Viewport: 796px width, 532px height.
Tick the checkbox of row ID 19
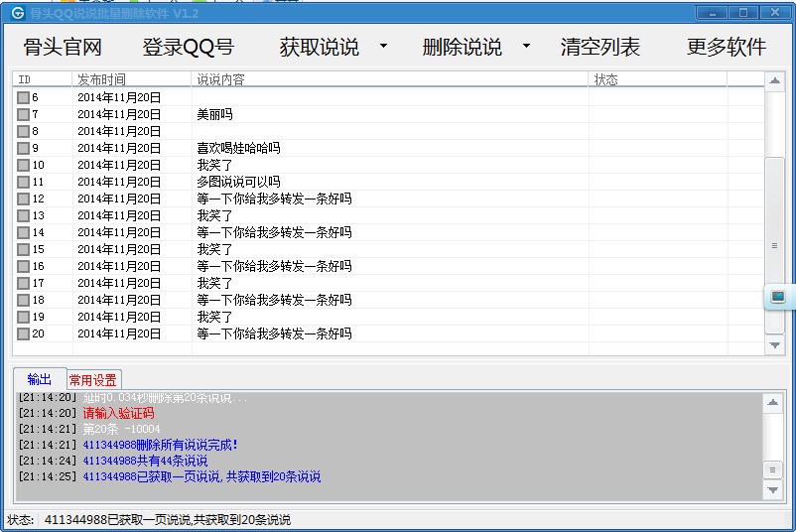click(24, 318)
